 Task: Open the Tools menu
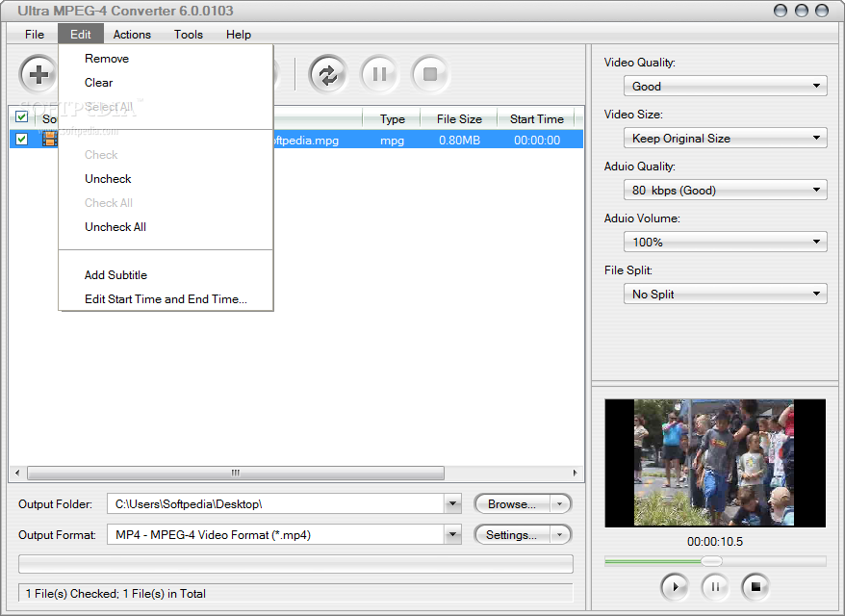(x=188, y=34)
